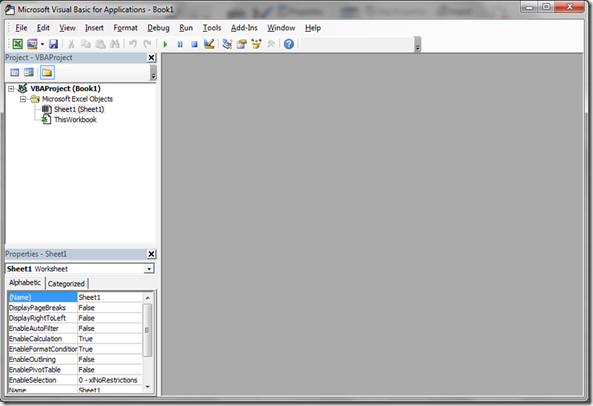Open the Insert UserForm dropdown arrow
The width and height of the screenshot is (593, 406).
(x=42, y=44)
